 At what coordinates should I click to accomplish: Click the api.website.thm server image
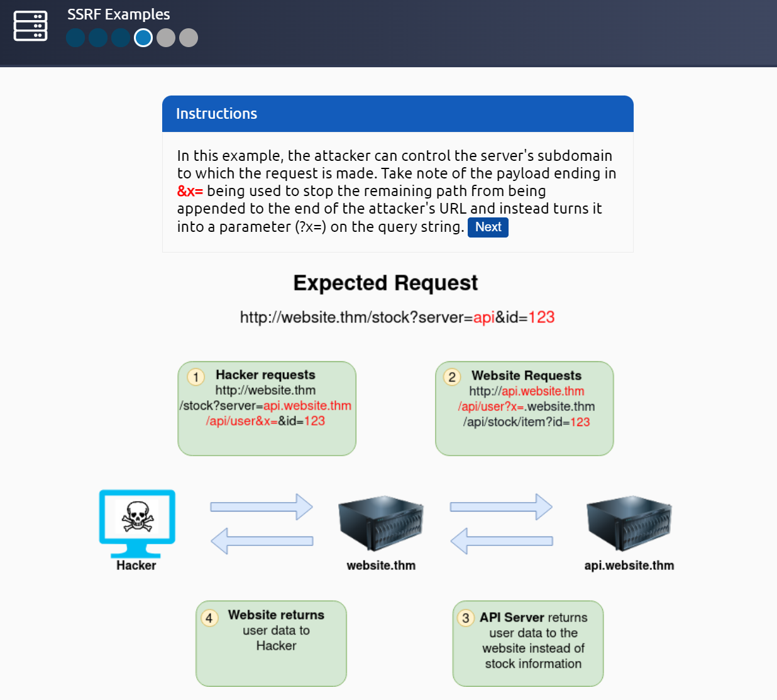(629, 523)
